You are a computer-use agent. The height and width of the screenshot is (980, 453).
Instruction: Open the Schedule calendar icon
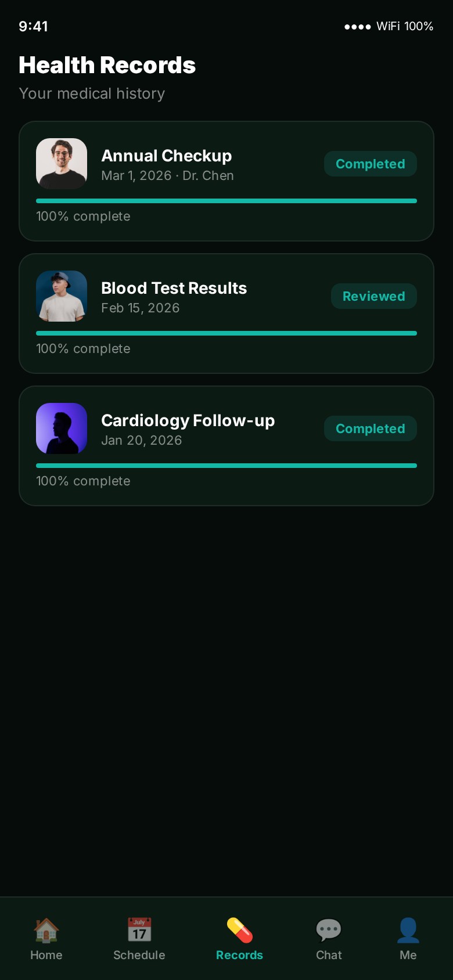[x=139, y=930]
